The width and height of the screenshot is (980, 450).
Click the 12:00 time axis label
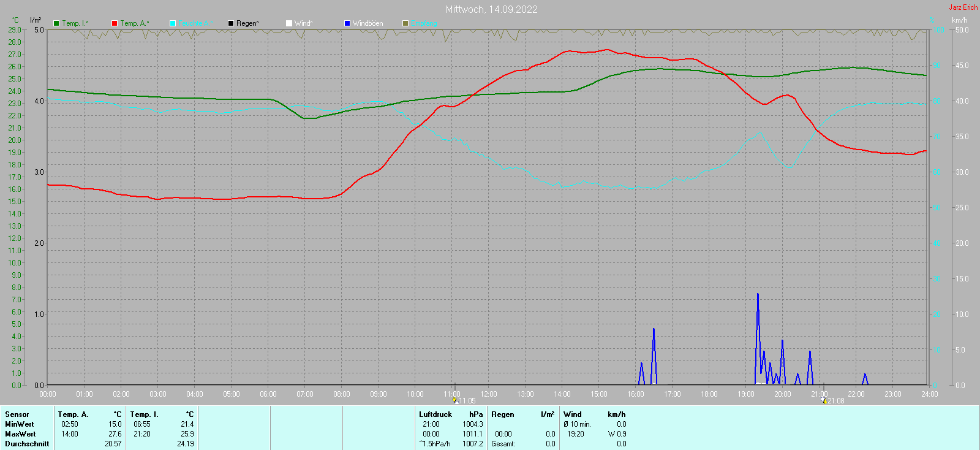(x=489, y=394)
